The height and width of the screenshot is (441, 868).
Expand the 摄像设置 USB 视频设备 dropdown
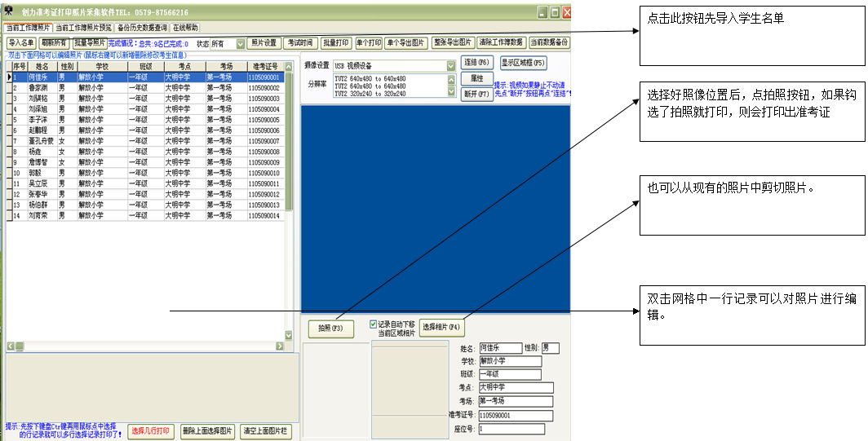pyautogui.click(x=451, y=66)
